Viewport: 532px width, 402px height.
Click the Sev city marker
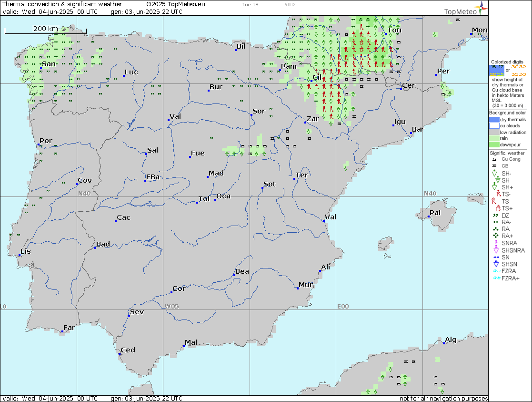129,316
